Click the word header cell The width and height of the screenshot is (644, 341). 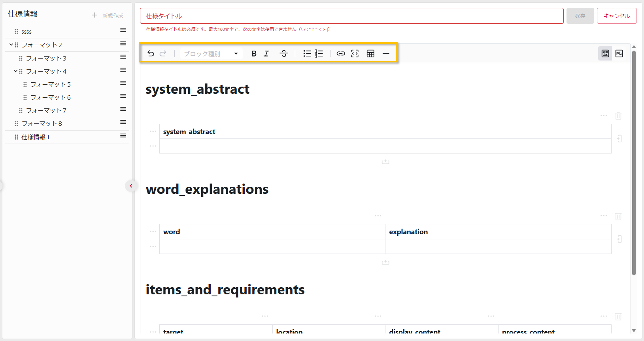(x=272, y=232)
